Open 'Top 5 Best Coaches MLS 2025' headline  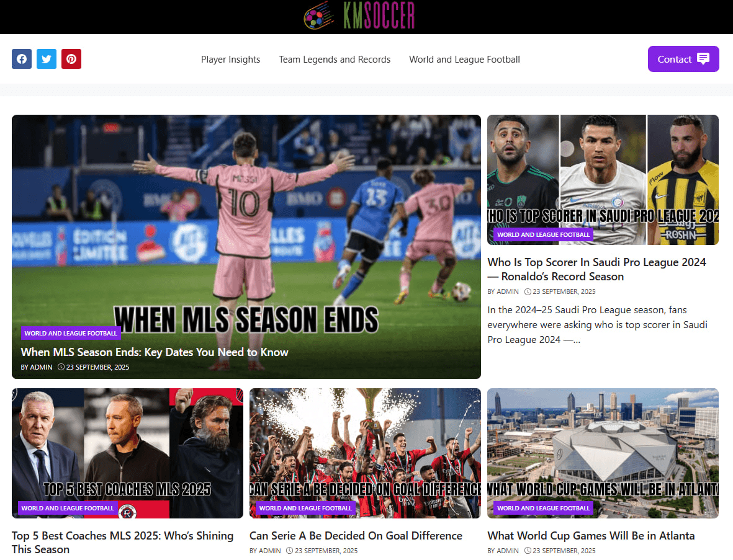pyautogui.click(x=122, y=542)
